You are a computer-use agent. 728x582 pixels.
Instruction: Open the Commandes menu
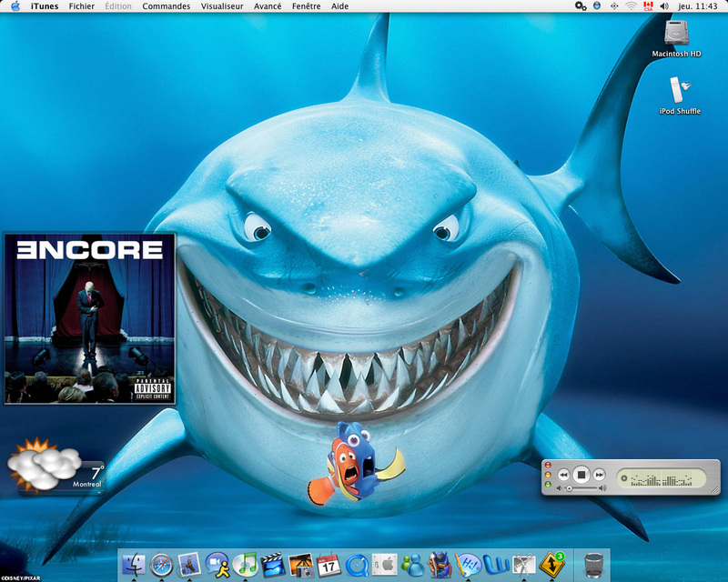click(167, 6)
